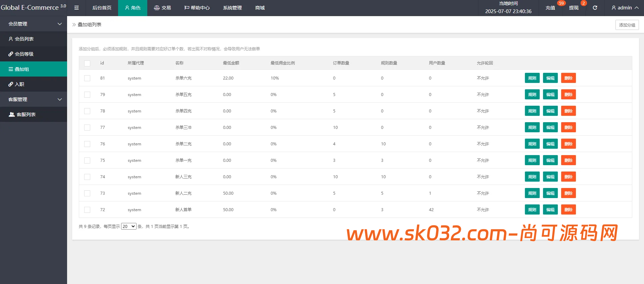
Task: Edit group 杀单一充
Action: 550,160
